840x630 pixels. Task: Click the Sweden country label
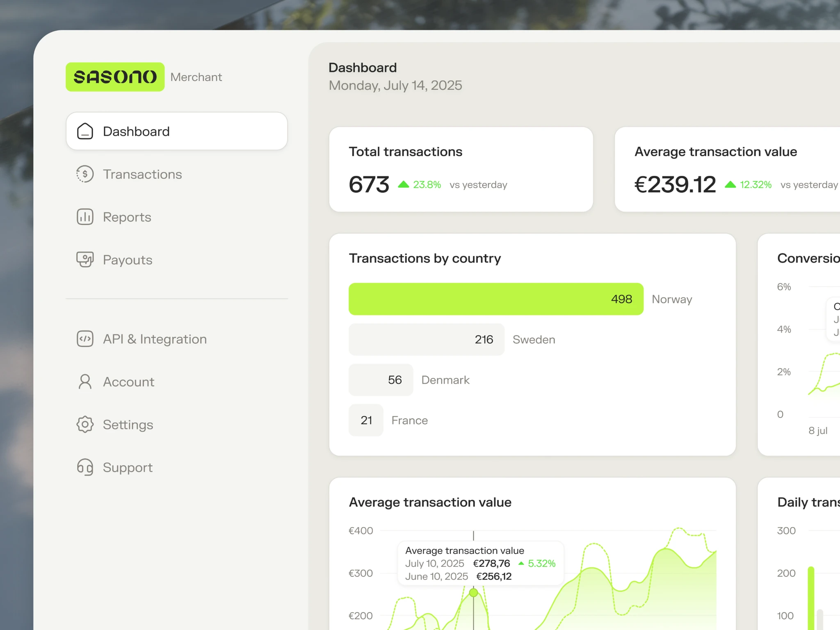(x=534, y=339)
